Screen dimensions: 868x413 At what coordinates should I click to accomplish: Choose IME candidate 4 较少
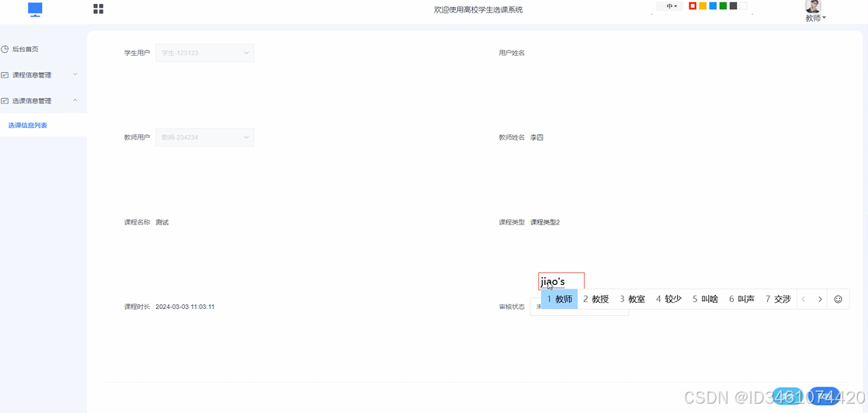668,299
